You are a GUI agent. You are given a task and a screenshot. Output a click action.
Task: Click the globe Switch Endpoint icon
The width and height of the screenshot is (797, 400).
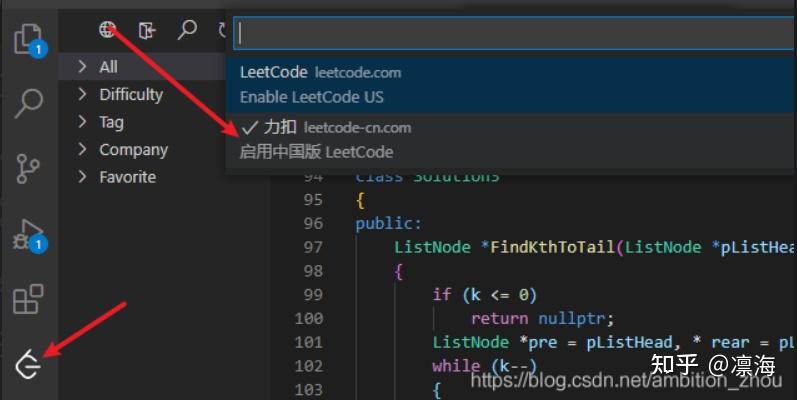(x=107, y=29)
